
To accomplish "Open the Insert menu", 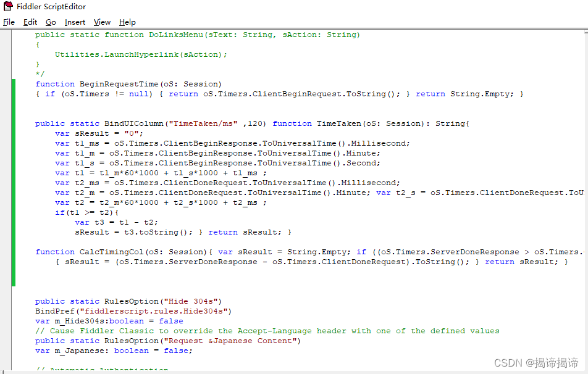I will (x=75, y=22).
